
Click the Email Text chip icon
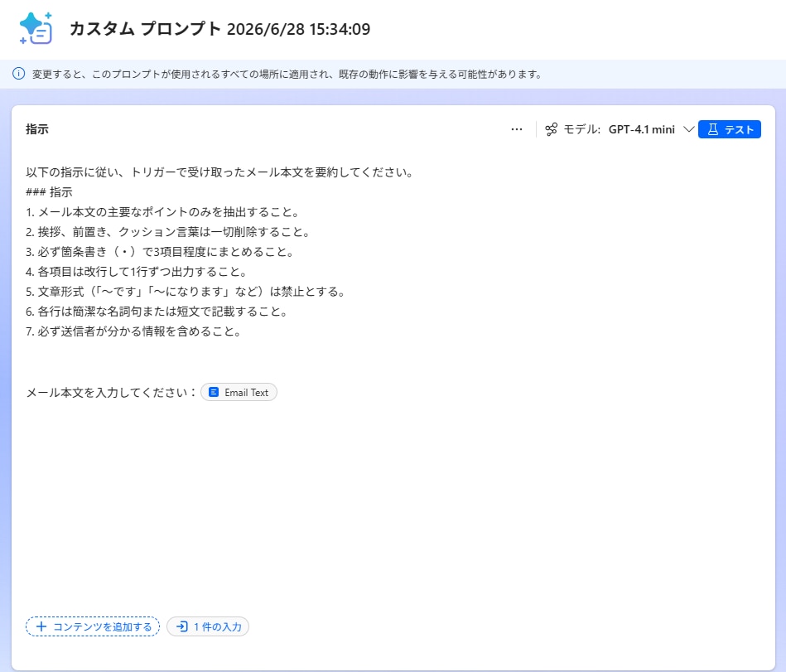click(x=214, y=392)
